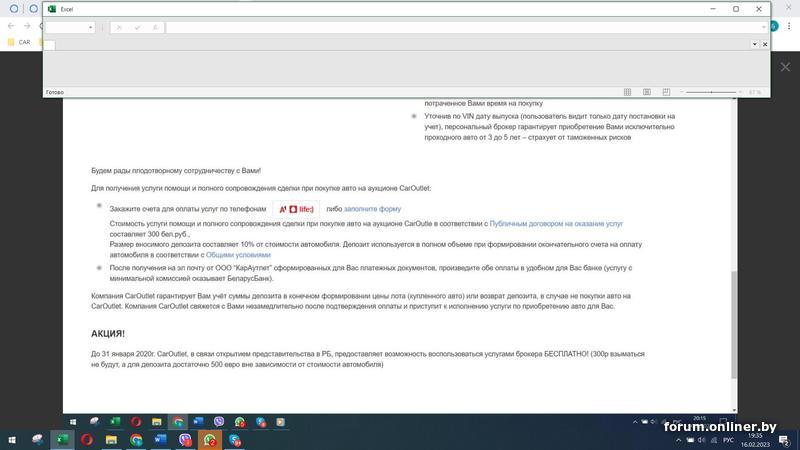Open File Explorer from the taskbar
800x450 pixels.
pos(111,440)
